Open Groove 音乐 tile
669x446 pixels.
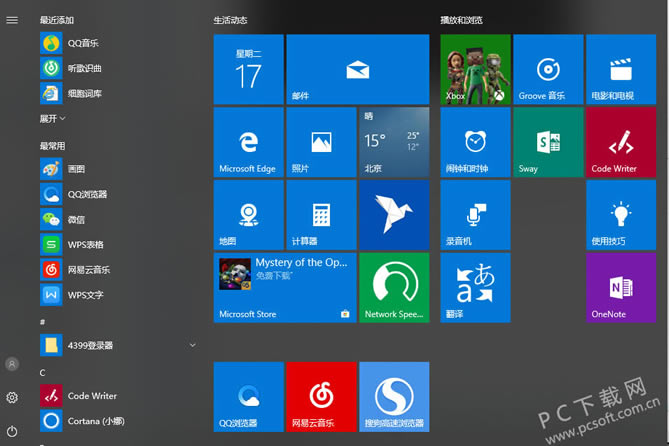click(x=548, y=70)
